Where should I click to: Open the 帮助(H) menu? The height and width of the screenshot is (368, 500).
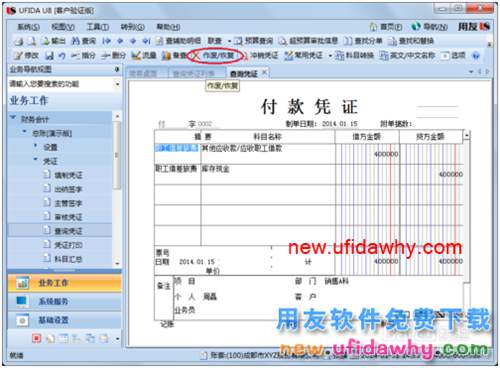tap(168, 27)
